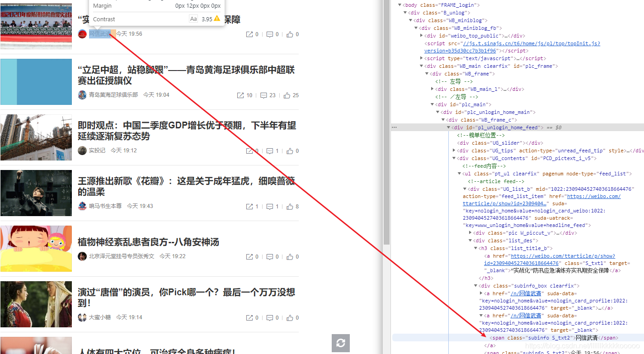Collapse the ul pt_ul clearfix node
Screen dimensions: 644x354
[x=459, y=174]
